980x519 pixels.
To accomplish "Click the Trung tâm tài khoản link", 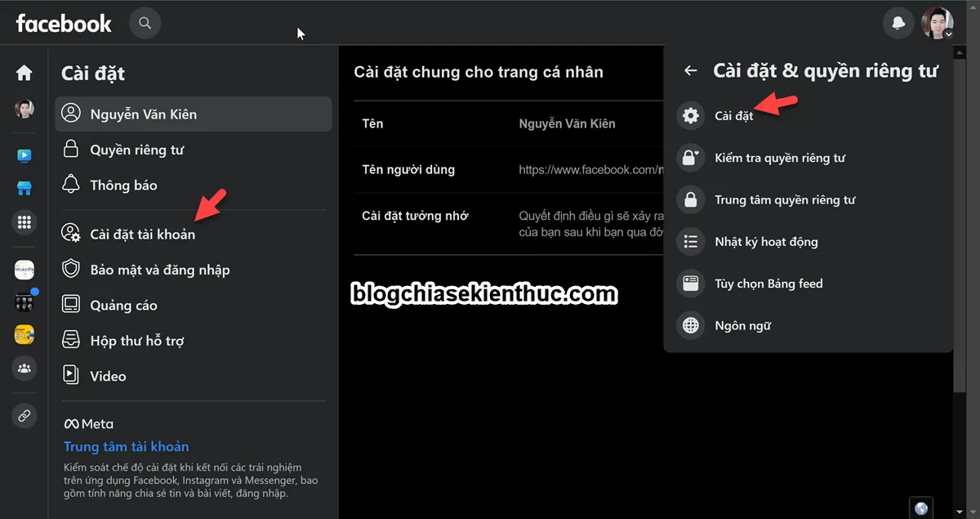I will 127,447.
